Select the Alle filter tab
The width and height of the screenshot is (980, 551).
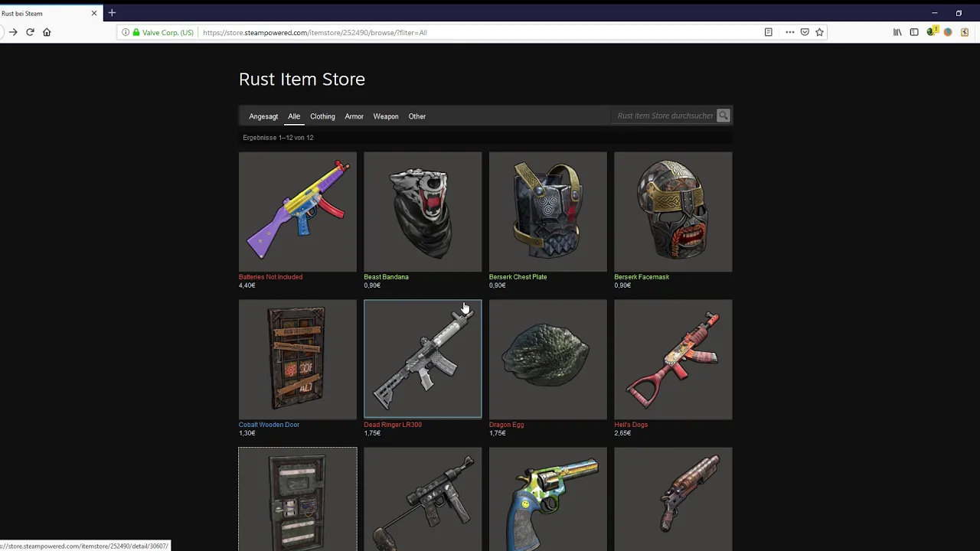click(294, 116)
